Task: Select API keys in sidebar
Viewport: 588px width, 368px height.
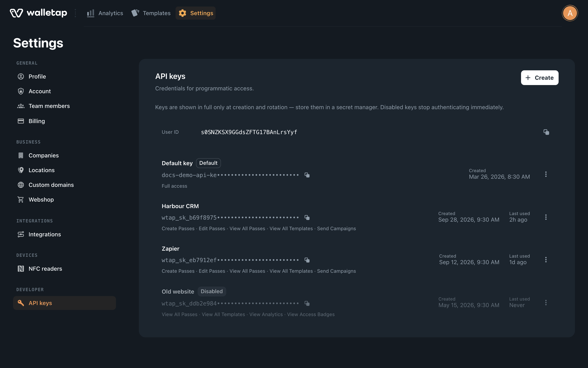Action: pyautogui.click(x=64, y=303)
